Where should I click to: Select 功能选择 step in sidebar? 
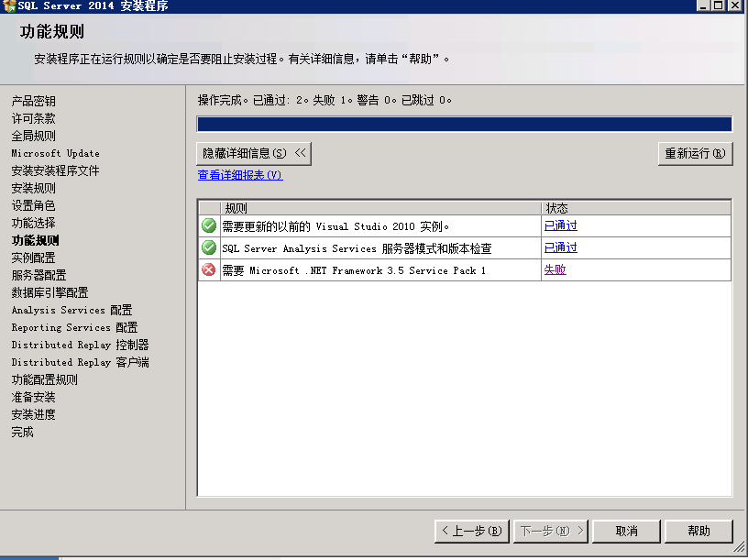coord(33,223)
